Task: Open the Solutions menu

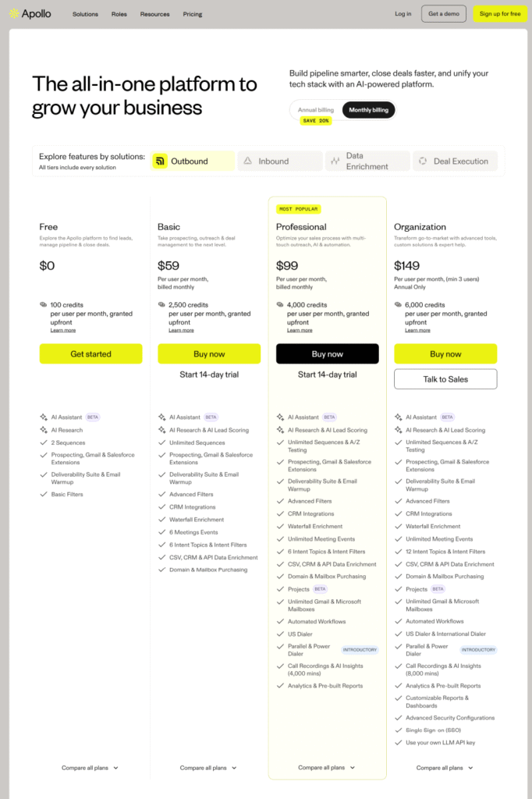Action: pyautogui.click(x=86, y=13)
